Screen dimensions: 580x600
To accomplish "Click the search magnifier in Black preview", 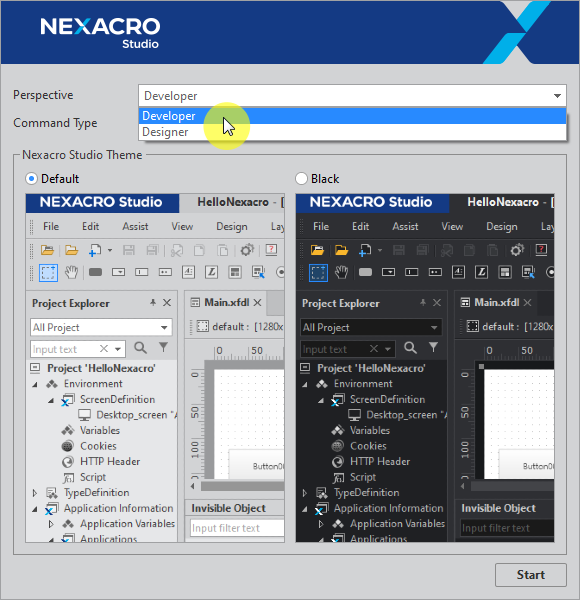I will tap(411, 347).
